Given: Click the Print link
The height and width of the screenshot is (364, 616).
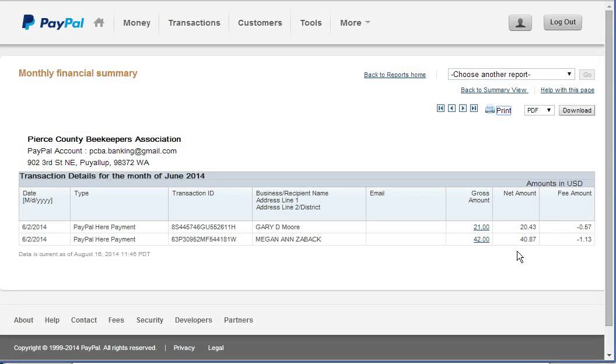Looking at the screenshot, I should (x=503, y=111).
